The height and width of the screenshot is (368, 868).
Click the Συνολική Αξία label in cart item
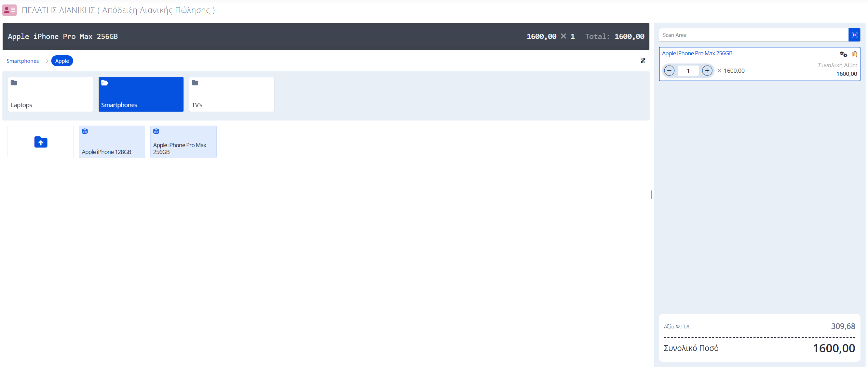point(837,65)
